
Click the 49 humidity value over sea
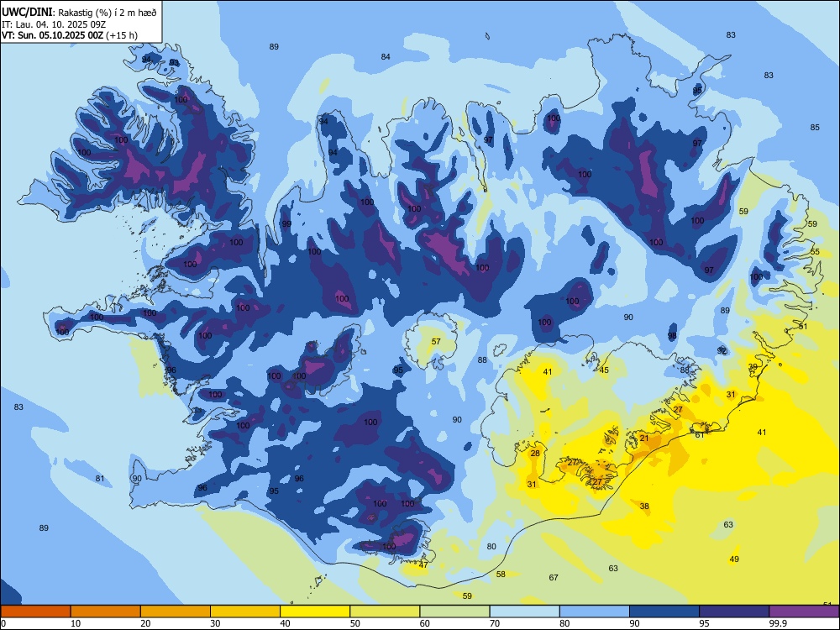pyautogui.click(x=734, y=559)
